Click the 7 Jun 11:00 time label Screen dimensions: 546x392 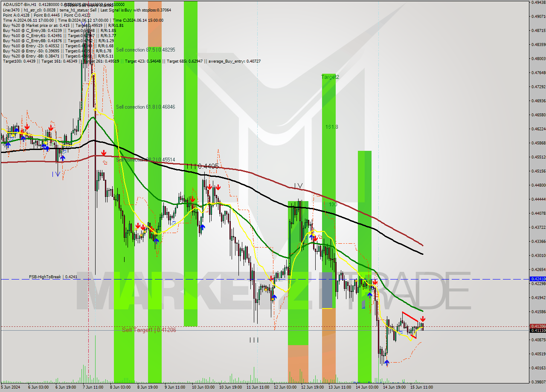pyautogui.click(x=92, y=387)
